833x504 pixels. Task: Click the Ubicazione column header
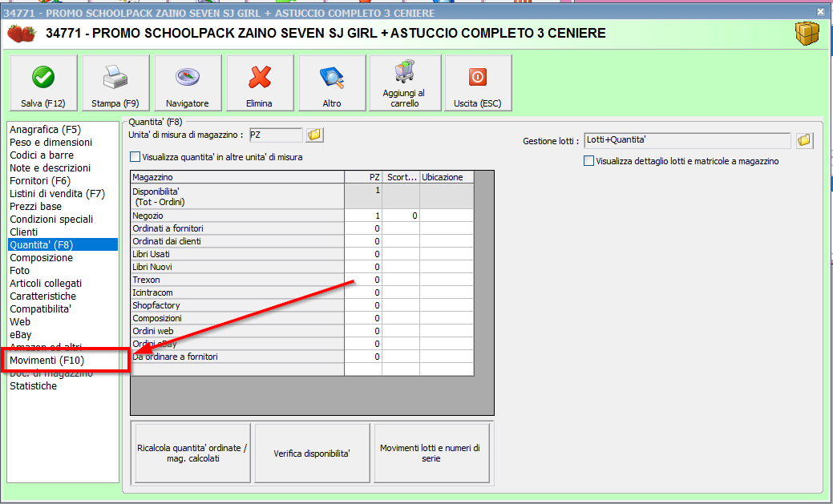tap(447, 177)
